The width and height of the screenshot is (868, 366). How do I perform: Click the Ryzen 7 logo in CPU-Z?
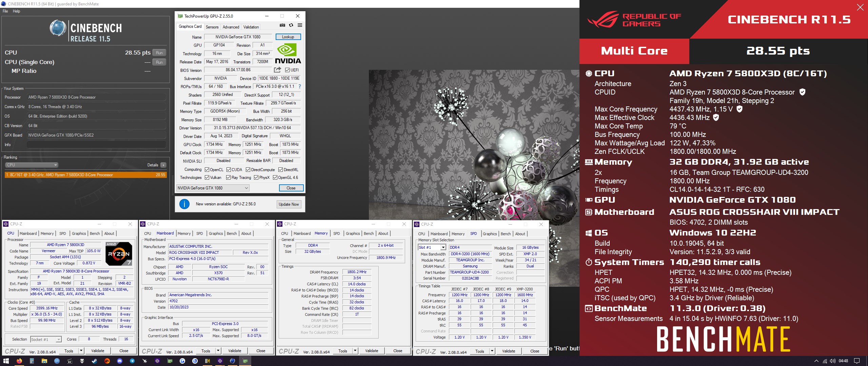click(x=119, y=253)
